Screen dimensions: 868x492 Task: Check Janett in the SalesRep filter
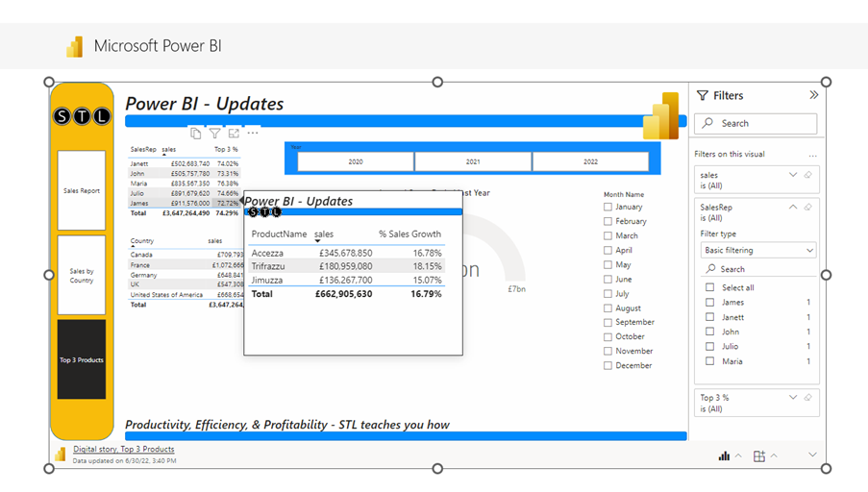point(709,317)
